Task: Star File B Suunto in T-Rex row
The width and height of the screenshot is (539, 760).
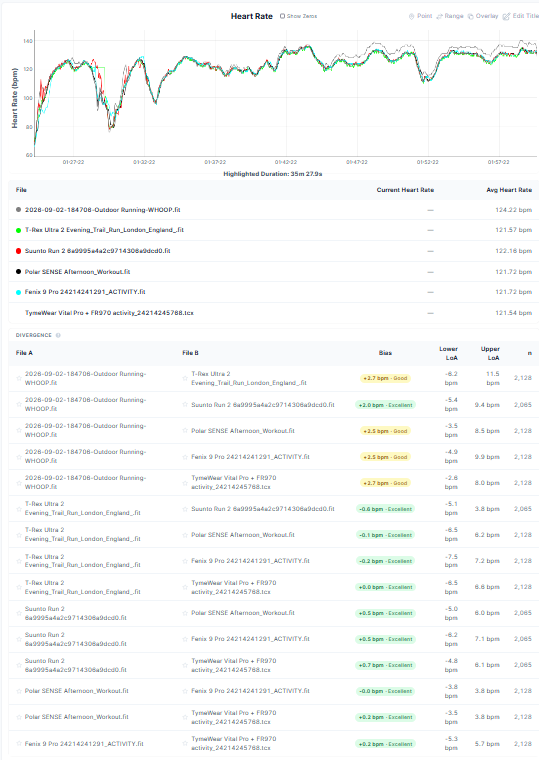Action: pyautogui.click(x=185, y=508)
